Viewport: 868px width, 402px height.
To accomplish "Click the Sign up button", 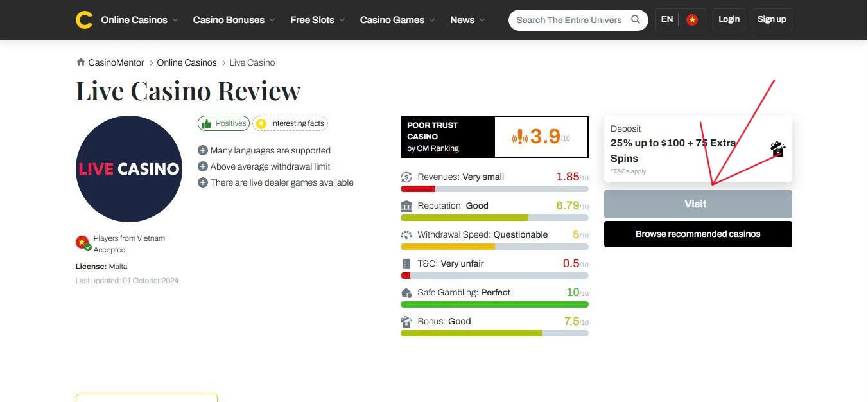I will [x=772, y=19].
